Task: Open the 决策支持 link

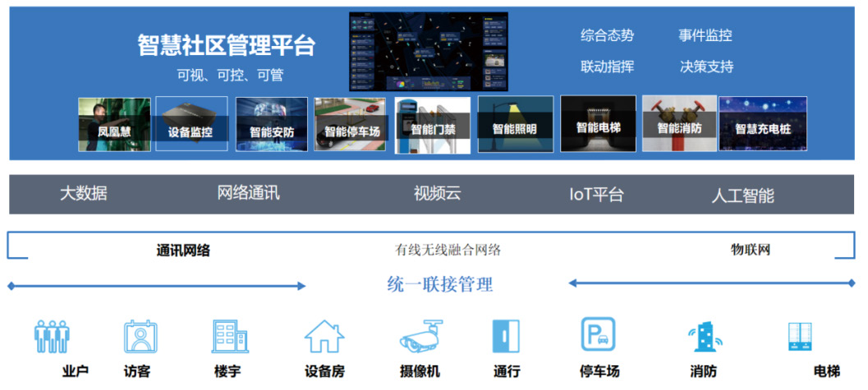Action: [x=706, y=67]
